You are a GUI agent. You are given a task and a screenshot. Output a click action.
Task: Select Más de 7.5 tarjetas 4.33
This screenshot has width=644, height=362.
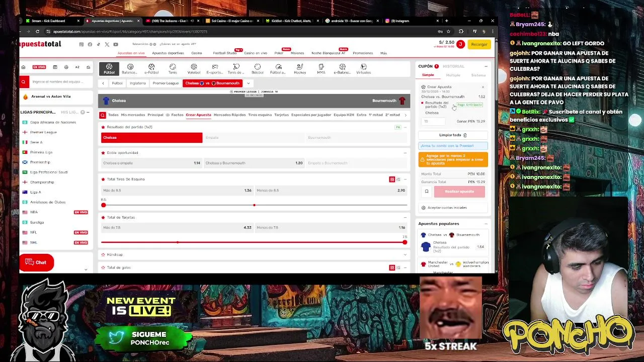[177, 227]
